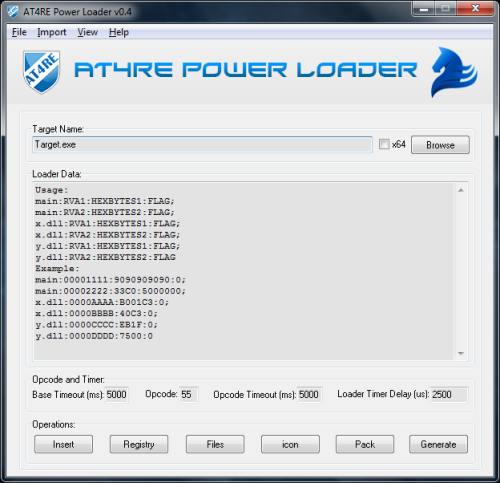Viewport: 500px width, 483px height.
Task: Click the Loader Data scroll down arrow
Action: click(x=461, y=353)
